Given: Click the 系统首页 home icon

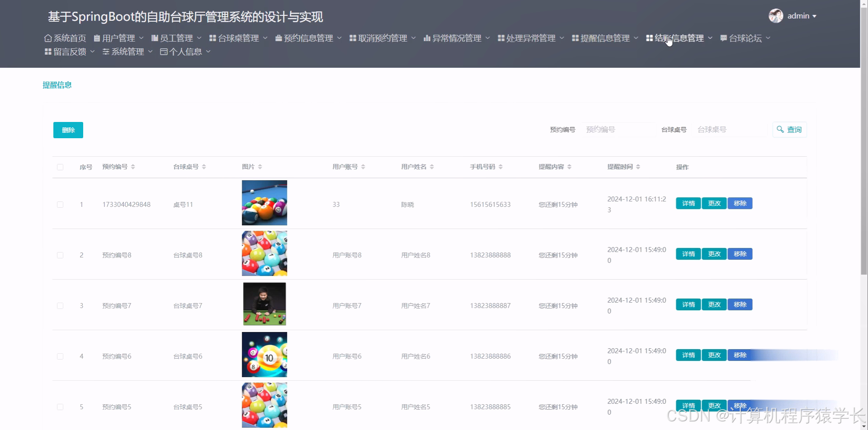Looking at the screenshot, I should coord(48,38).
